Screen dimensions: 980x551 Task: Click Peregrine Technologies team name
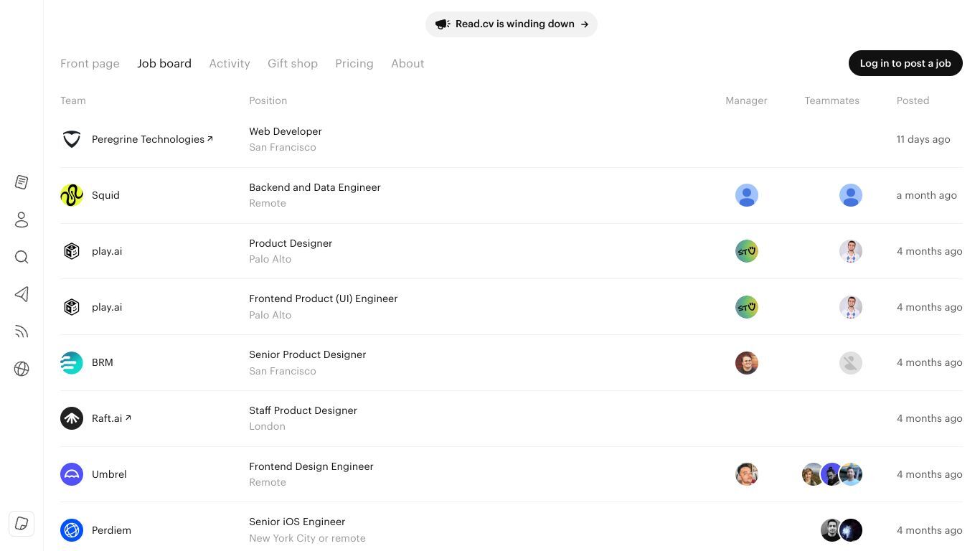click(148, 139)
